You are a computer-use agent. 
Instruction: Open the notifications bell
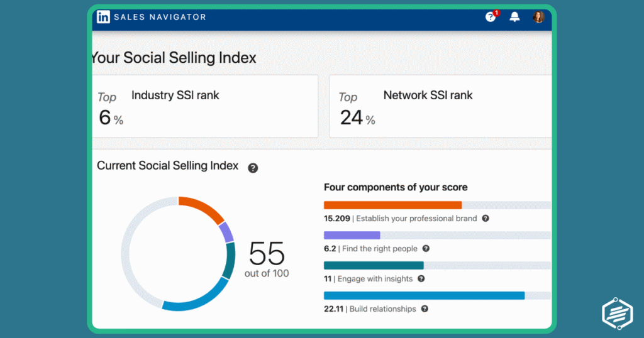point(514,16)
